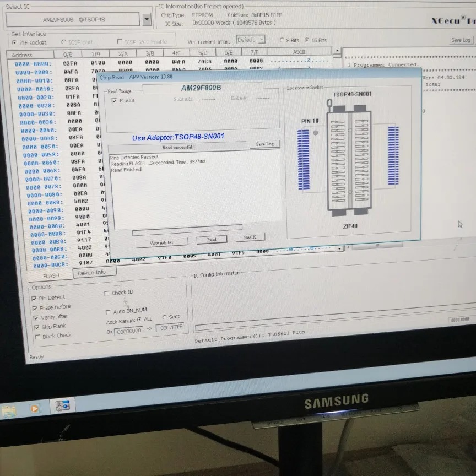The height and width of the screenshot is (476, 476).
Task: Click 'Programmer Connected' log entry
Action: point(383,64)
